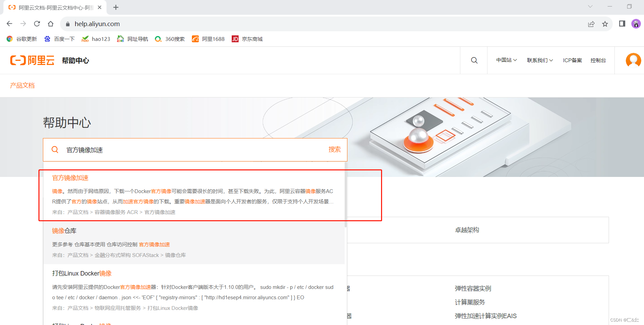
Task: Open the browser tab search chevron
Action: [590, 6]
